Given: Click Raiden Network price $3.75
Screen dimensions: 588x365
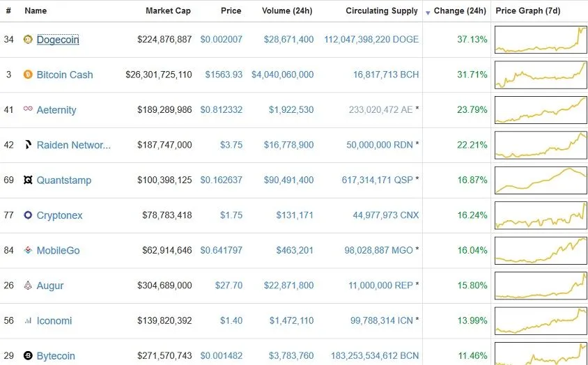Looking at the screenshot, I should pyautogui.click(x=231, y=145).
